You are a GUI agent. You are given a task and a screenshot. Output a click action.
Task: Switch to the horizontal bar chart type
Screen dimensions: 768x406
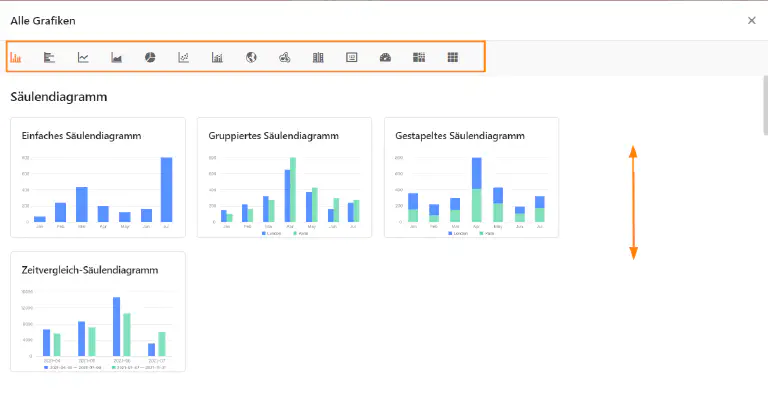click(49, 57)
